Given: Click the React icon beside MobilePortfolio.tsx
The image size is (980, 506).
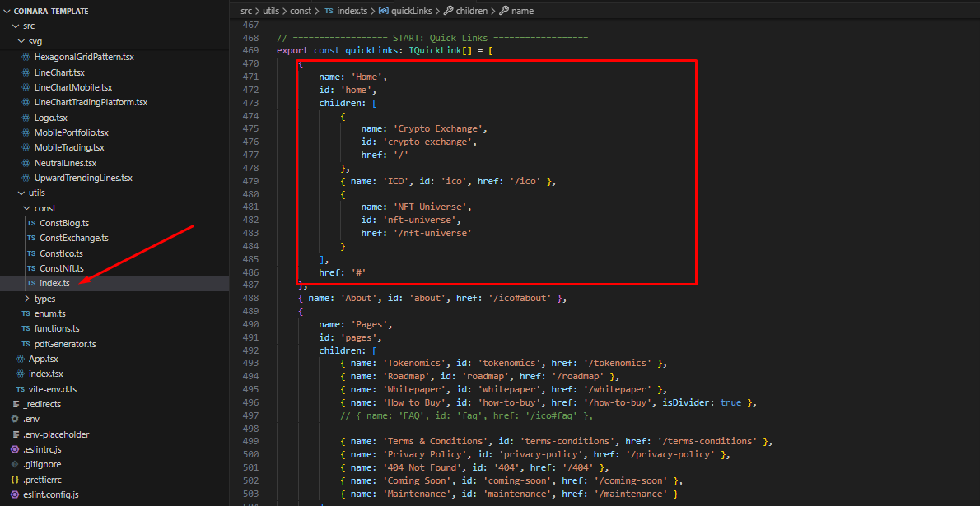Looking at the screenshot, I should click(x=26, y=132).
